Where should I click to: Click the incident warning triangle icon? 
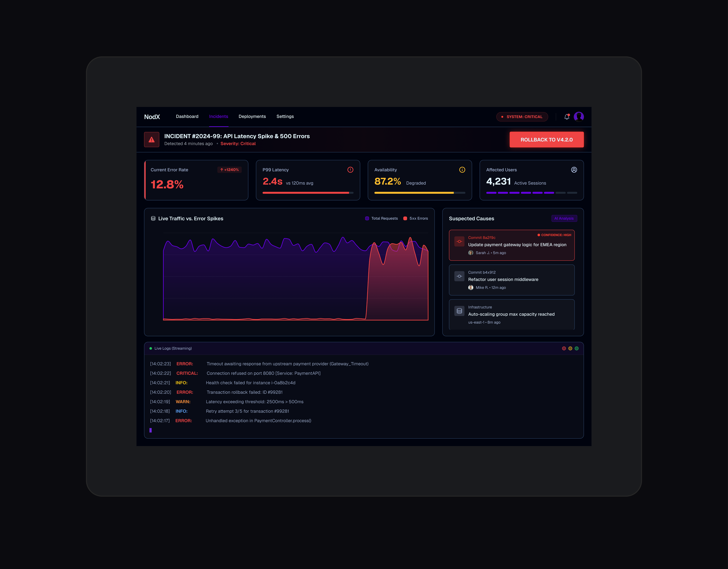[x=152, y=140]
